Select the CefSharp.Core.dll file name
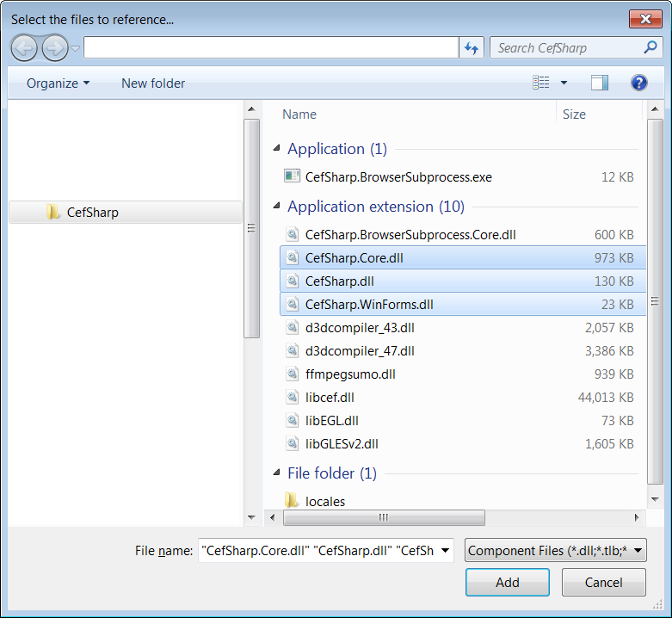672x618 pixels. tap(354, 258)
